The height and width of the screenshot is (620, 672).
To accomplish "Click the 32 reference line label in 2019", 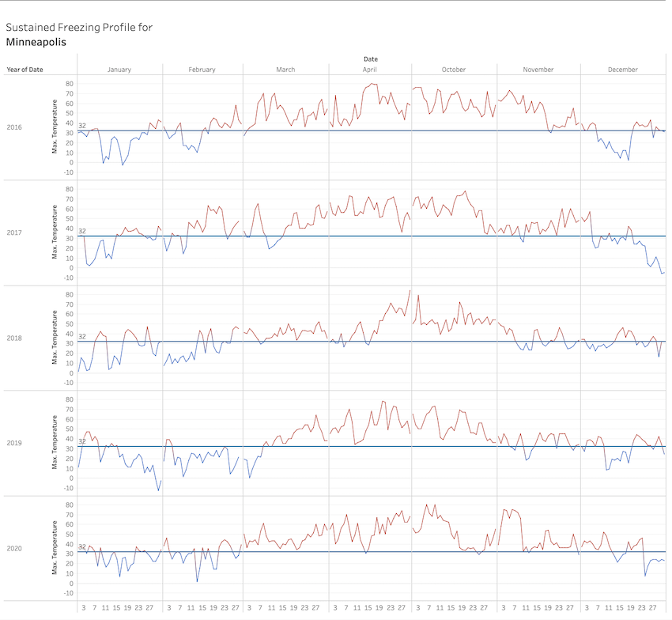I will click(82, 441).
